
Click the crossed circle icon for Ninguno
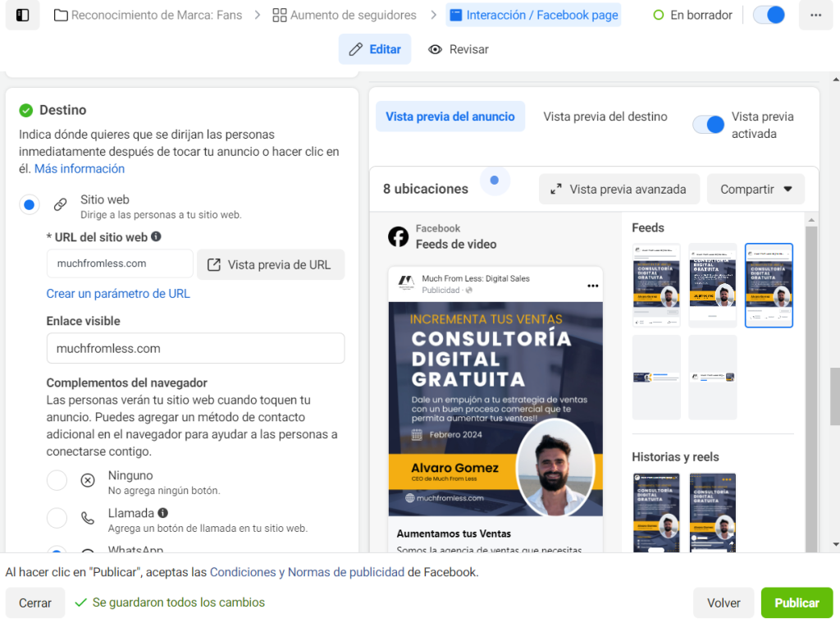[x=87, y=480]
